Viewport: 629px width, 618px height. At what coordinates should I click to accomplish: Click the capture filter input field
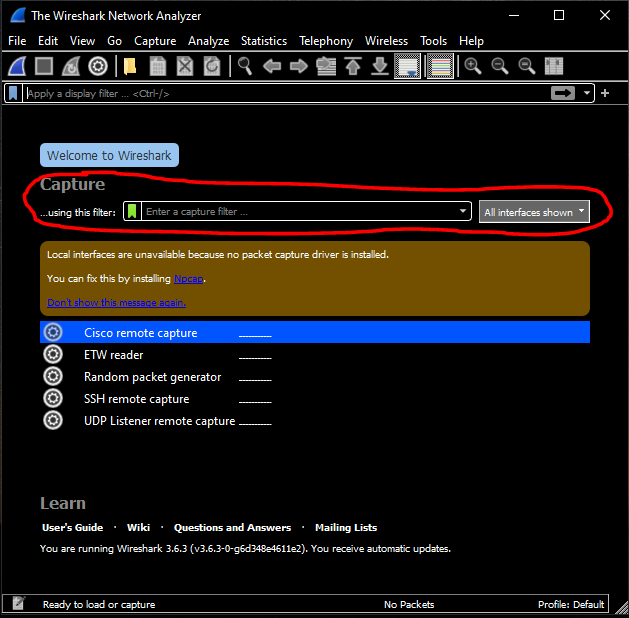[299, 211]
